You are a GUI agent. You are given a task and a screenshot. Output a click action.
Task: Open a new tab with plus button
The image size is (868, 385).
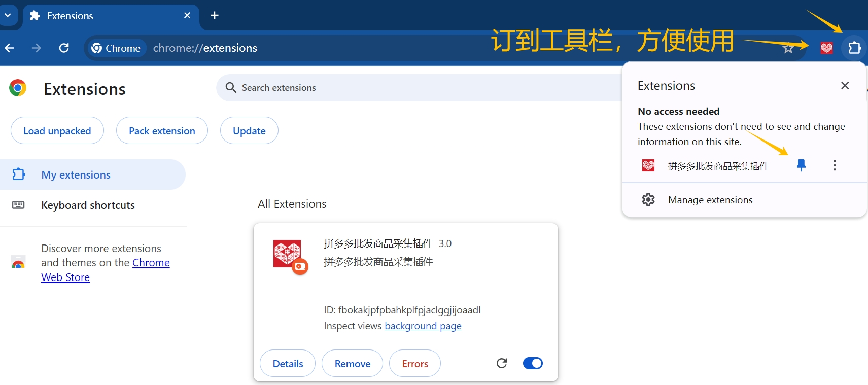pyautogui.click(x=215, y=15)
